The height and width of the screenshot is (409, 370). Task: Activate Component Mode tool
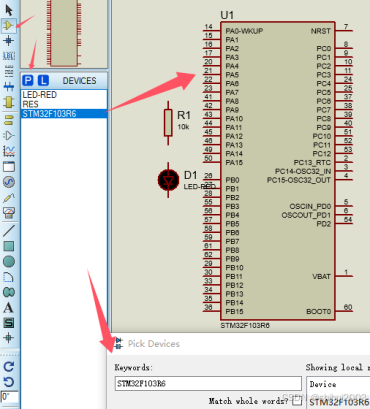pos(9,25)
